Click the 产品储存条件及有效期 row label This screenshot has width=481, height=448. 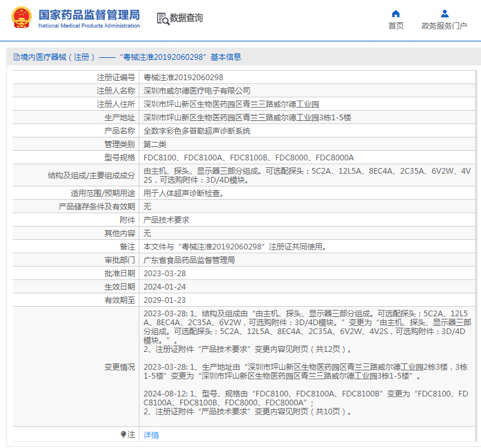[x=97, y=207]
